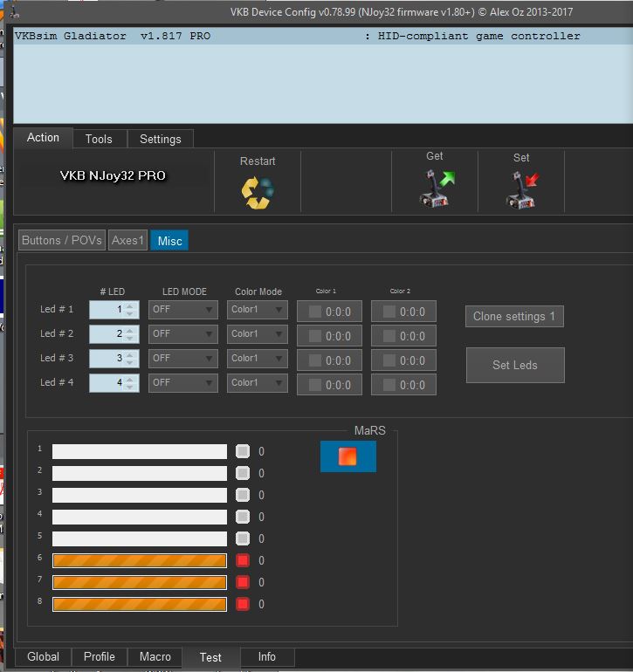Click the Set joystick settings icon

tap(523, 189)
